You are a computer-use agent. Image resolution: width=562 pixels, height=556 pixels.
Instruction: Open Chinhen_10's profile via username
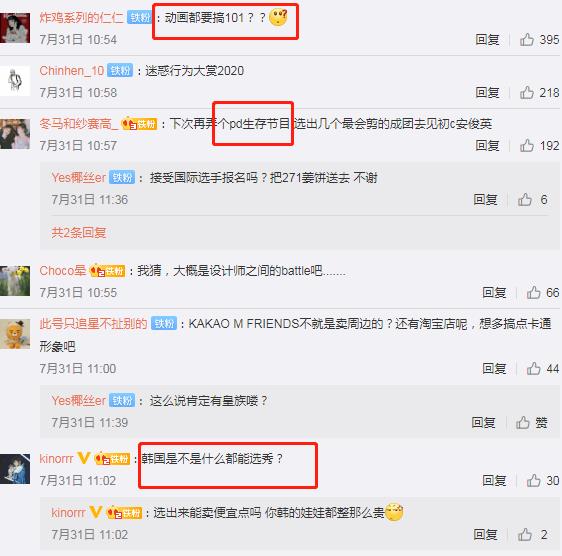(72, 71)
